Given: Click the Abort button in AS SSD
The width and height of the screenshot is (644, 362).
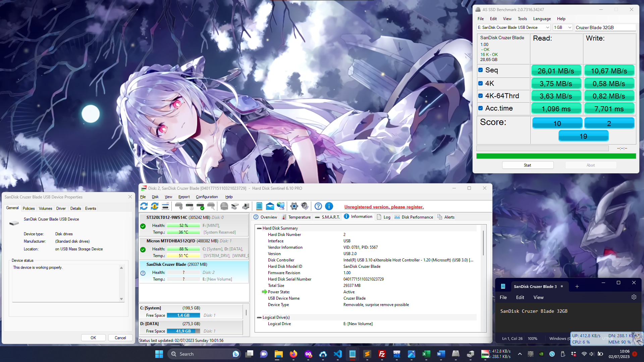Looking at the screenshot, I should pos(591,165).
